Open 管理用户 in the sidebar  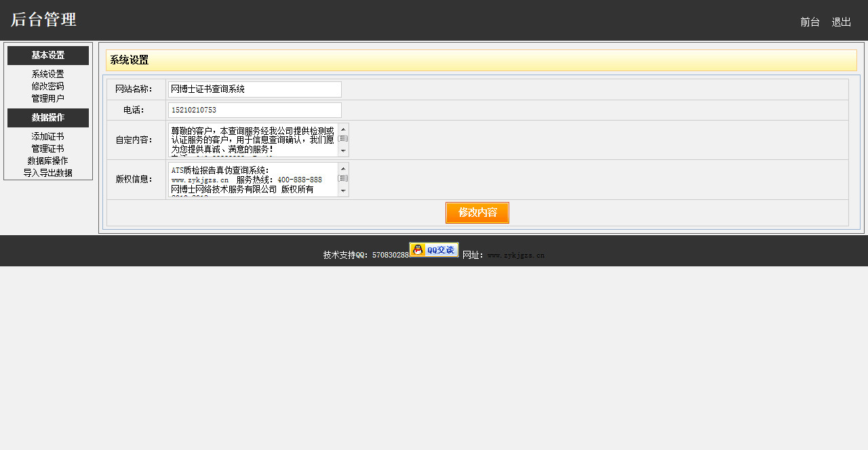point(47,98)
